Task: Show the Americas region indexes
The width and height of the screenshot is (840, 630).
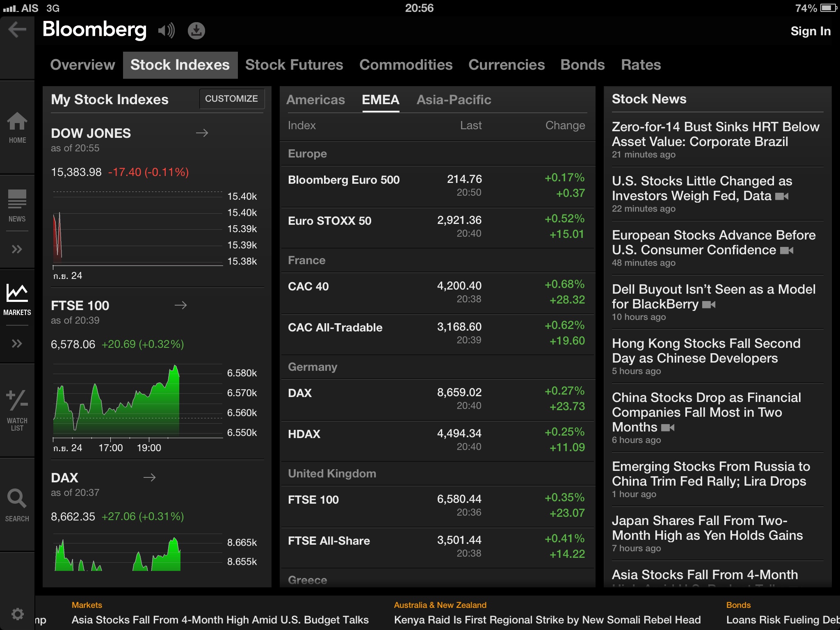Action: pyautogui.click(x=315, y=100)
